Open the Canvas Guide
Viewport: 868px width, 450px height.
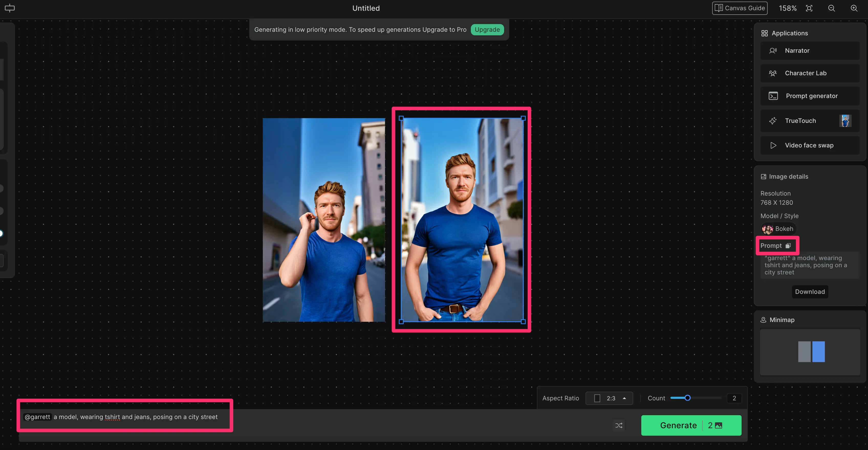tap(740, 8)
